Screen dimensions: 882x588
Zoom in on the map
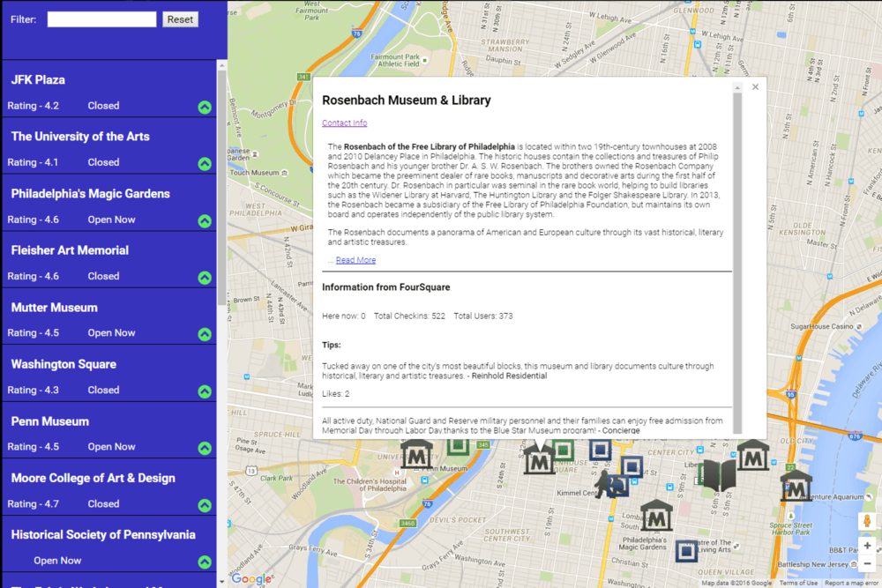[x=867, y=546]
